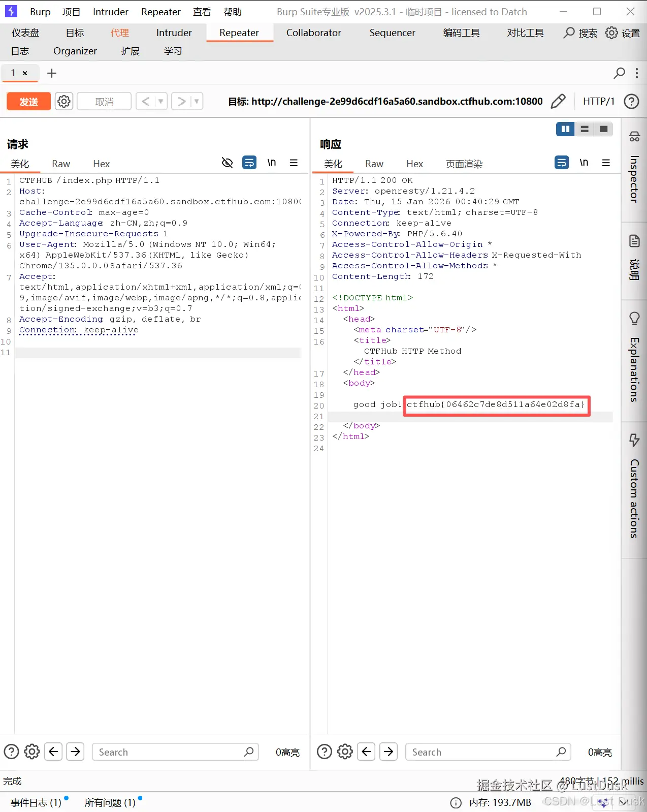Focus the request Search field
Viewport: 647px width, 812px height.
(x=175, y=752)
